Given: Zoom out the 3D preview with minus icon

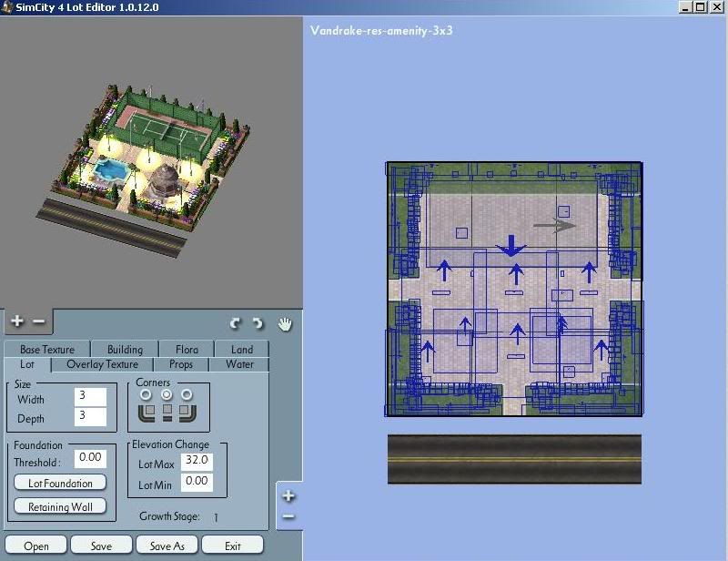Looking at the screenshot, I should coord(39,321).
